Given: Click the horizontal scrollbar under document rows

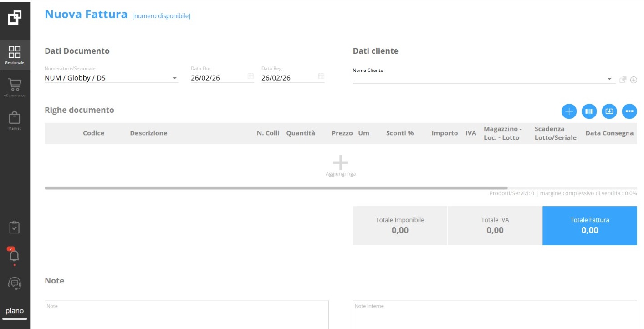Looking at the screenshot, I should (276, 188).
